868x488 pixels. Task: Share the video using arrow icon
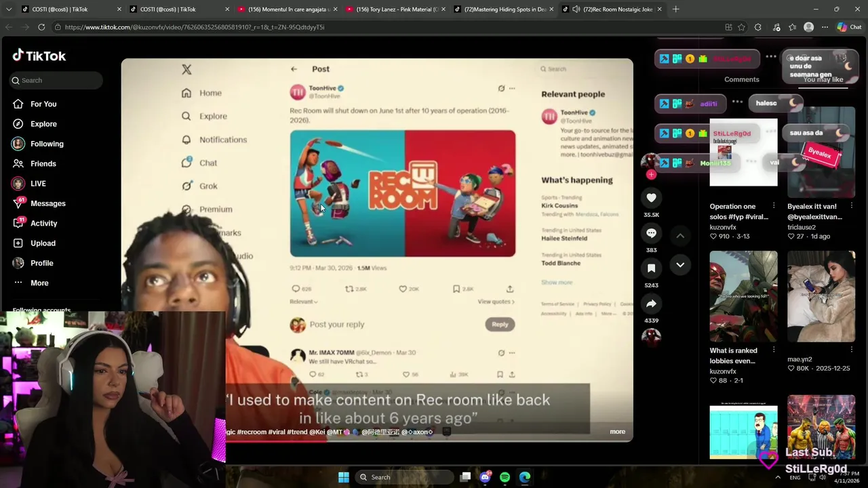pyautogui.click(x=651, y=304)
